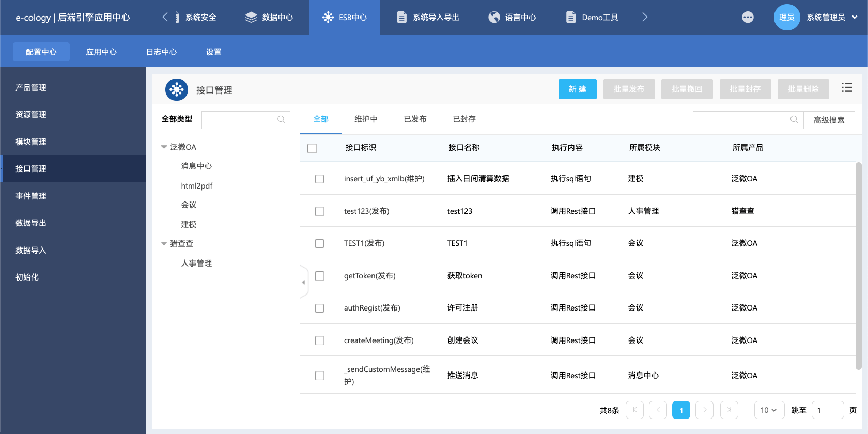Click the 理员 user avatar
This screenshot has width=868, height=434.
coord(787,18)
